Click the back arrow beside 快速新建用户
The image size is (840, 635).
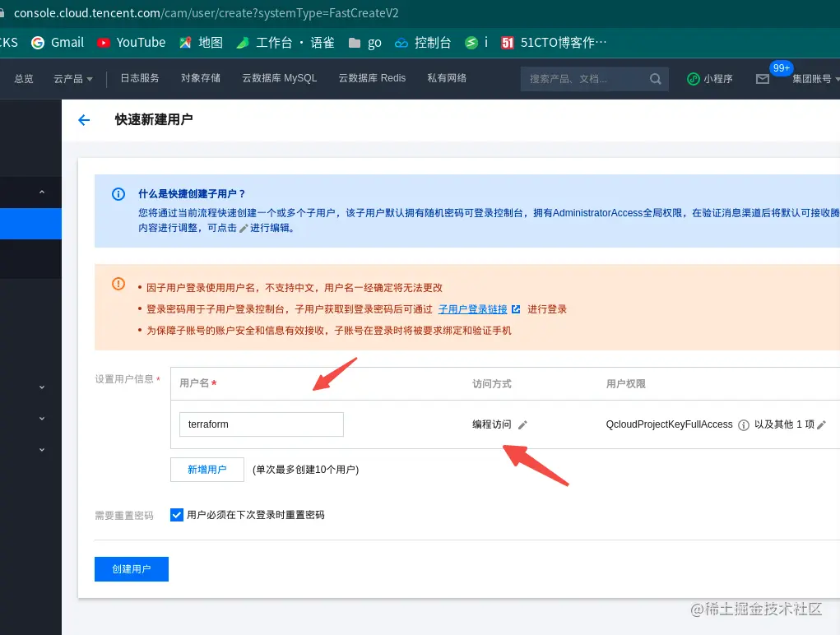pos(84,120)
